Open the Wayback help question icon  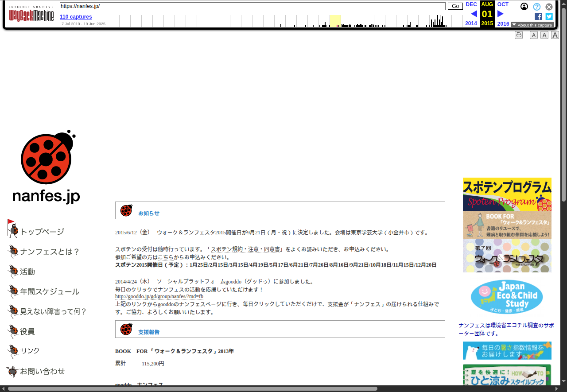tap(537, 7)
